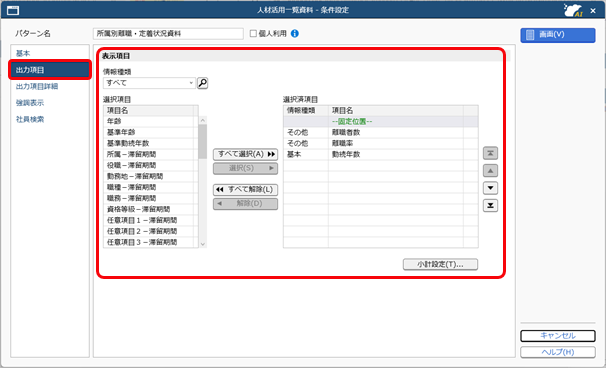This screenshot has height=368, width=606.
Task: Move selected item down one row
Action: point(490,188)
